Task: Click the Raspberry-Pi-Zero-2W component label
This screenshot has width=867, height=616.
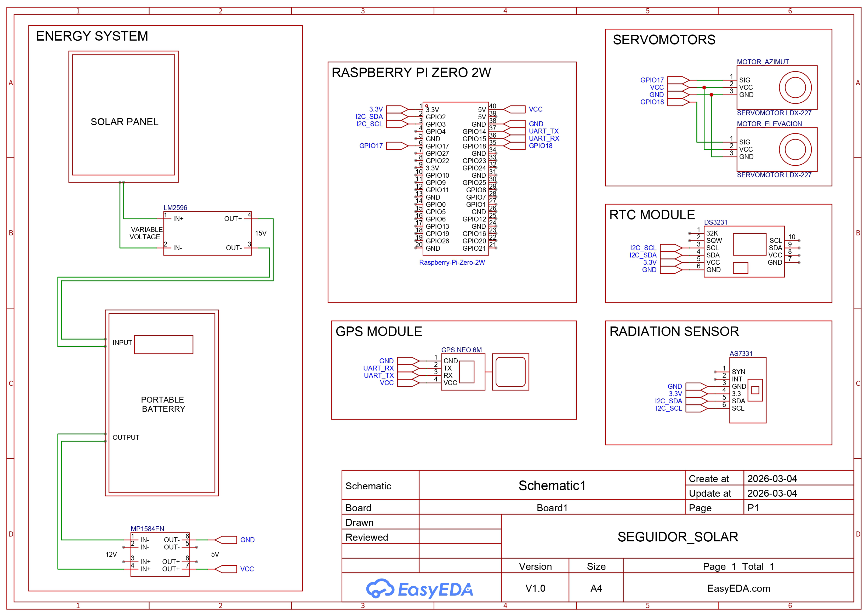Action: [452, 263]
